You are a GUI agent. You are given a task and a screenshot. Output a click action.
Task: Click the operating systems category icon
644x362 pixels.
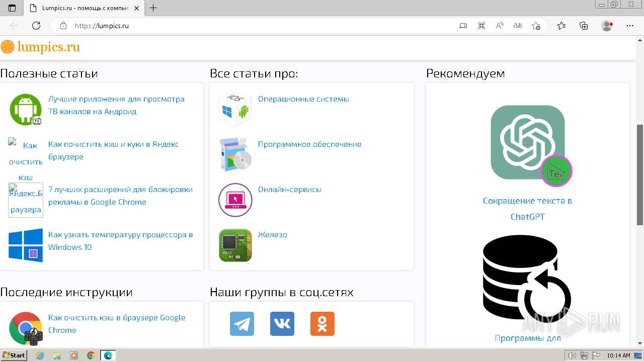(235, 110)
